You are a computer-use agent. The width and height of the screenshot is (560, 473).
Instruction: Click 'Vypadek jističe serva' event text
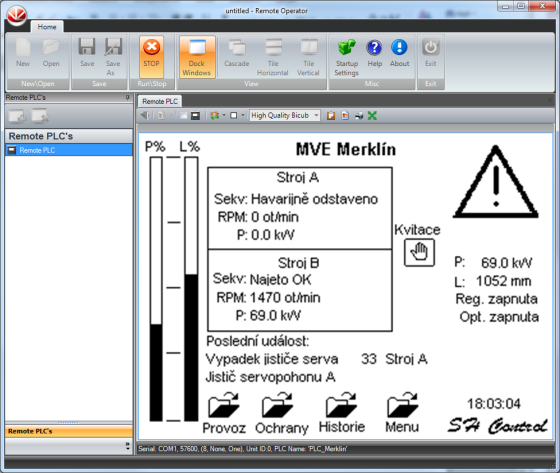272,359
